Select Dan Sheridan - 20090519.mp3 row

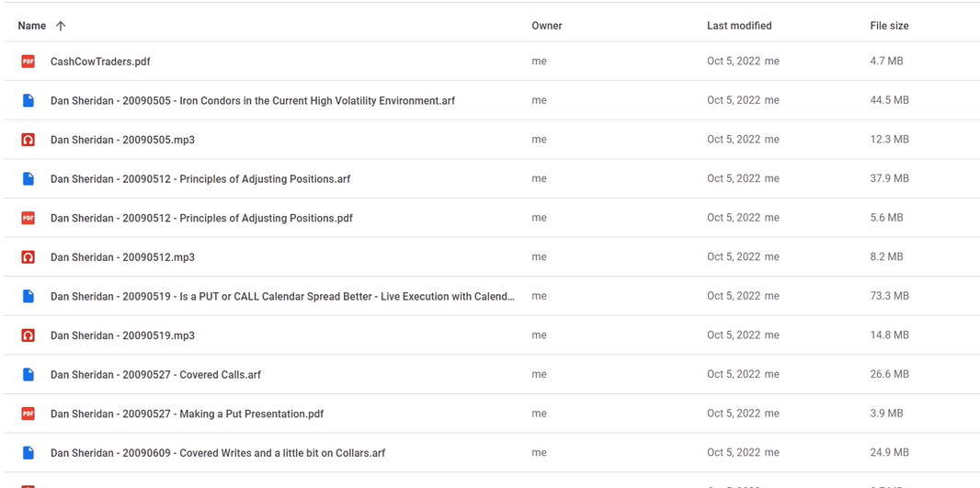(490, 335)
